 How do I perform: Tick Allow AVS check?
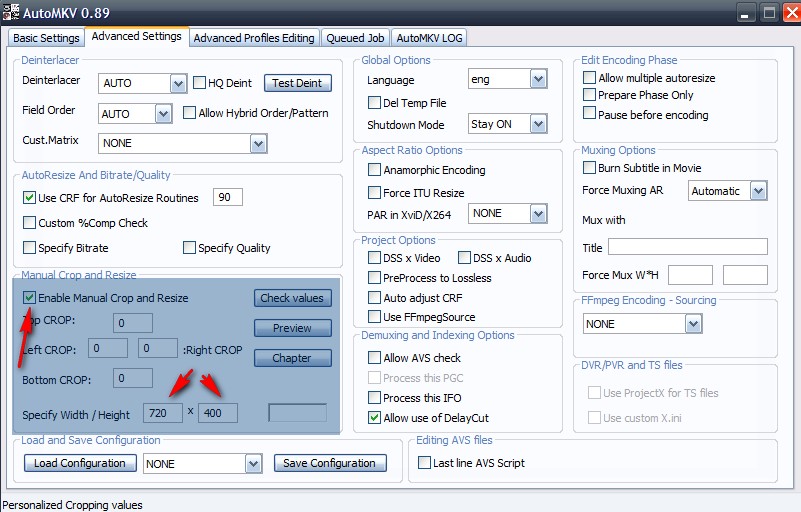(x=374, y=357)
